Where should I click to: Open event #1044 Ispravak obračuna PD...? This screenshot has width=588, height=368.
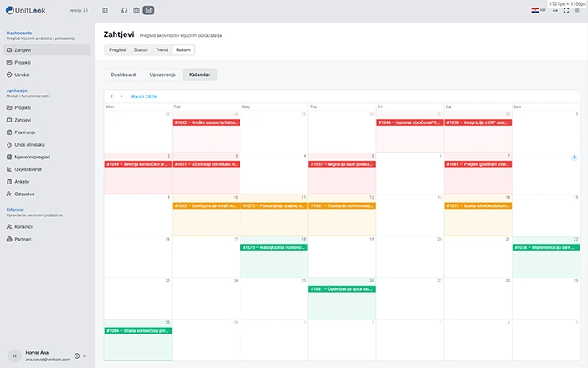pos(410,122)
